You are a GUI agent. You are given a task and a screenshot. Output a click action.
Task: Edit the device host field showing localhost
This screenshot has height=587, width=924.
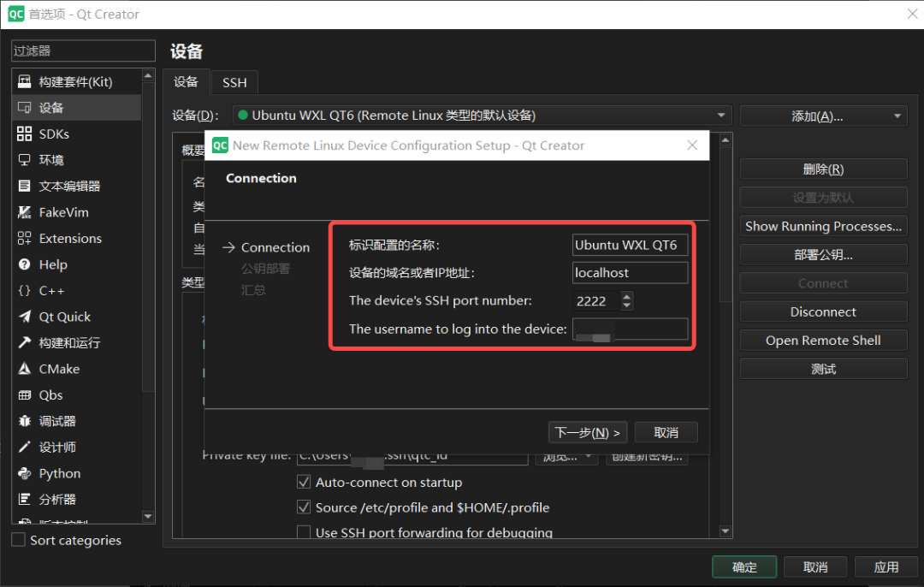630,273
